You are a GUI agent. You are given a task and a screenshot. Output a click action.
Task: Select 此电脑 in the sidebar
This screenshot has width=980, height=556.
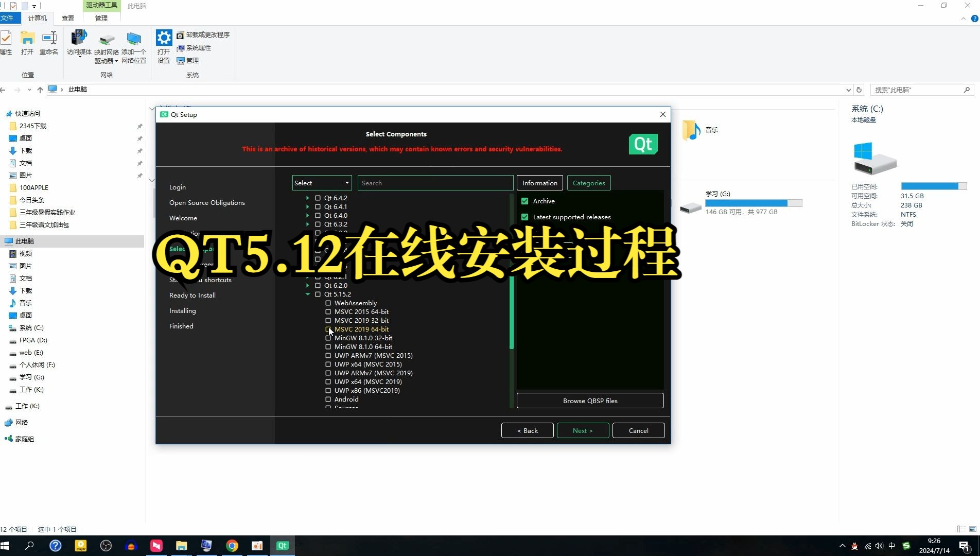coord(72,241)
